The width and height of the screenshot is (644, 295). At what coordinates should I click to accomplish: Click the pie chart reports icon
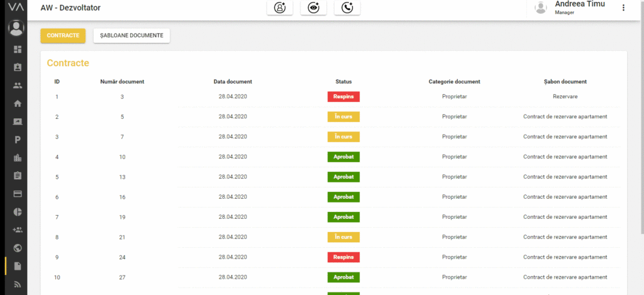[x=18, y=212]
